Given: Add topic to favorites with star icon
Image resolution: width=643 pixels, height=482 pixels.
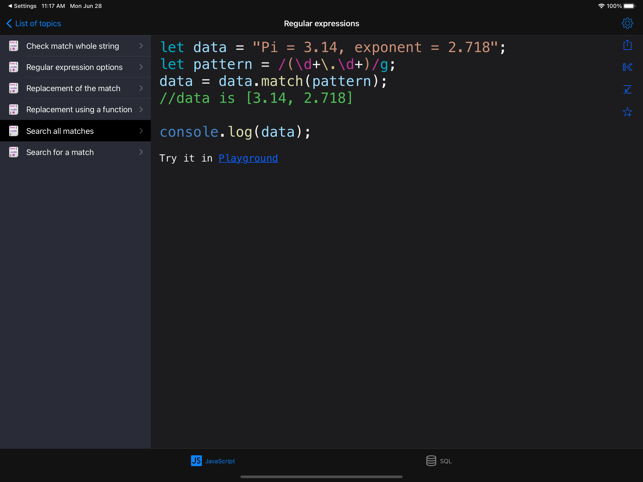Looking at the screenshot, I should [x=627, y=112].
